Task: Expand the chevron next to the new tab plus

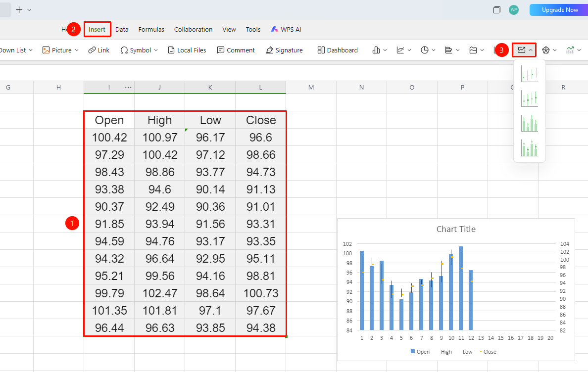Action: click(x=29, y=10)
